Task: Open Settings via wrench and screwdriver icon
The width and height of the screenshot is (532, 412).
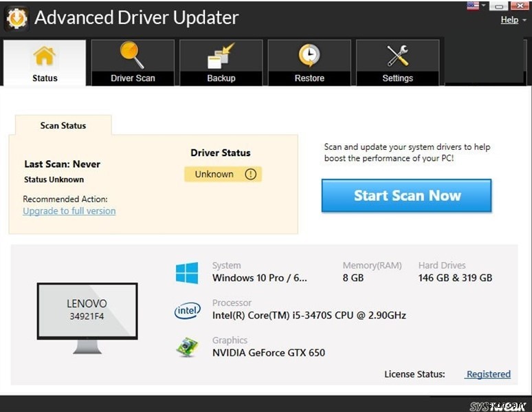Action: point(397,56)
